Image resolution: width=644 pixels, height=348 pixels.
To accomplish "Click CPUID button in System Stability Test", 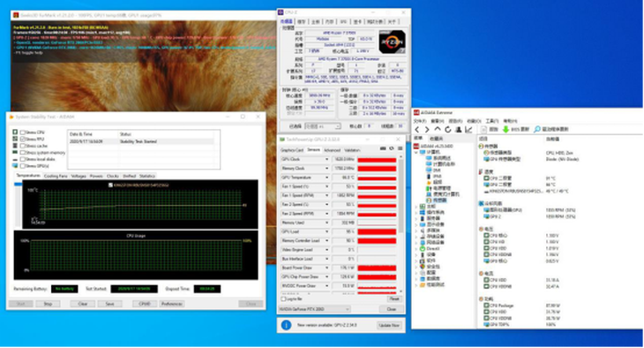I will pos(144,304).
